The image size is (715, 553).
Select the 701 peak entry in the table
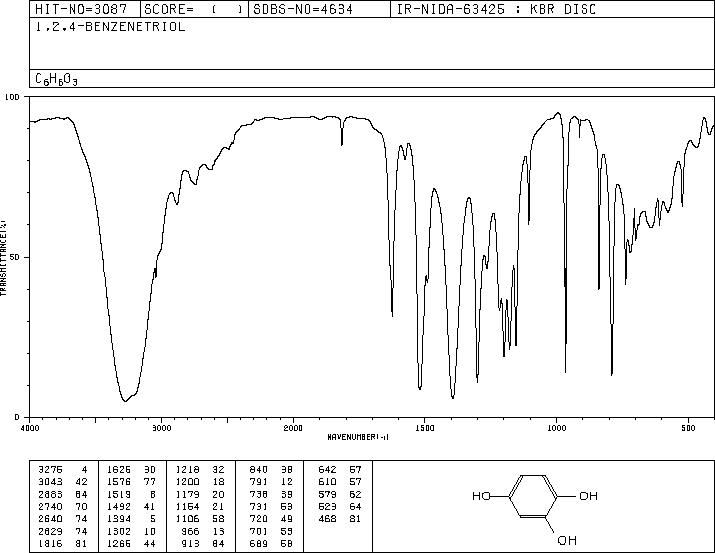click(x=271, y=531)
